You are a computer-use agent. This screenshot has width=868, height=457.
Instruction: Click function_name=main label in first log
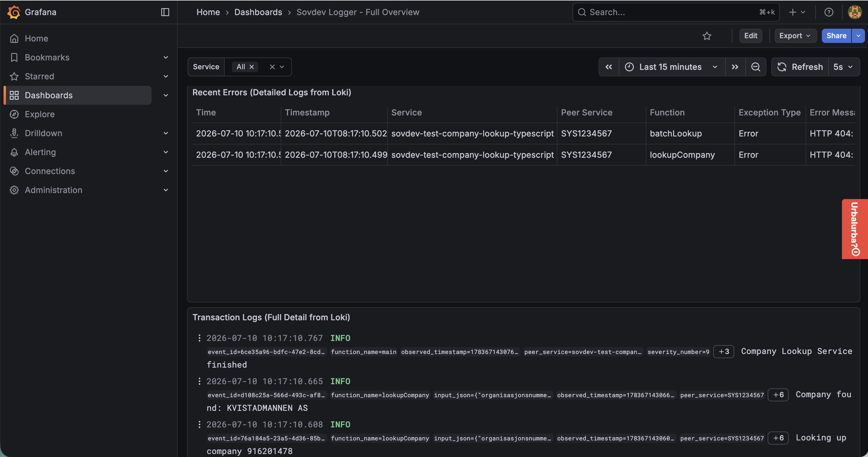(x=363, y=352)
